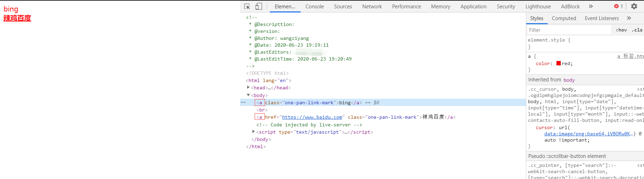Image resolution: width=644 pixels, height=179 pixels.
Task: Click the '@Descripttion:' comment line
Action: coord(271,24)
